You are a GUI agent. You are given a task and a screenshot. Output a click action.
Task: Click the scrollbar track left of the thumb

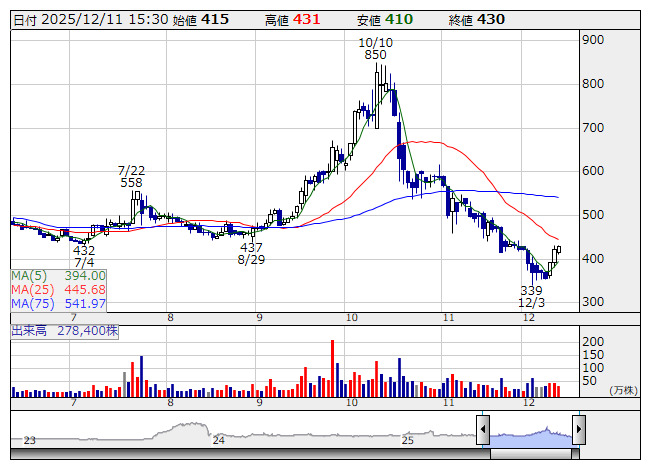(250, 454)
